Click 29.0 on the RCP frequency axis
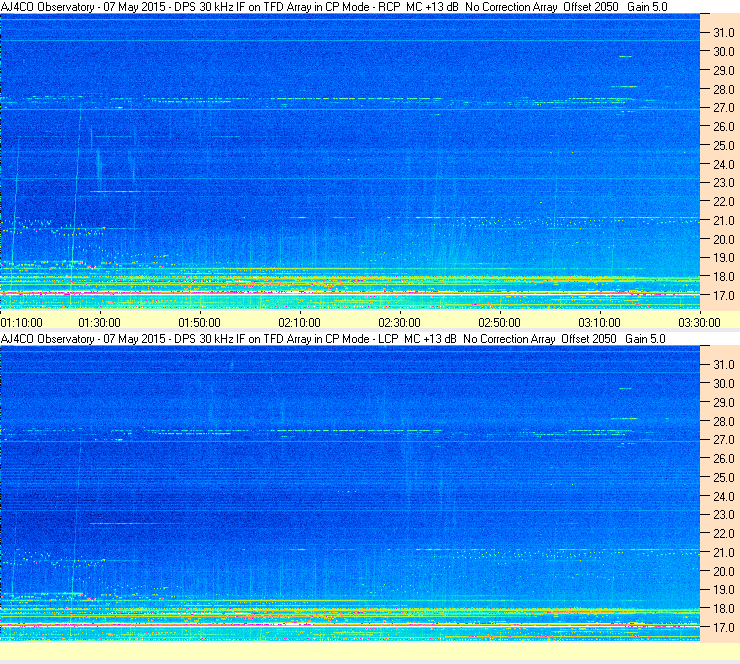The image size is (740, 664). pos(724,70)
